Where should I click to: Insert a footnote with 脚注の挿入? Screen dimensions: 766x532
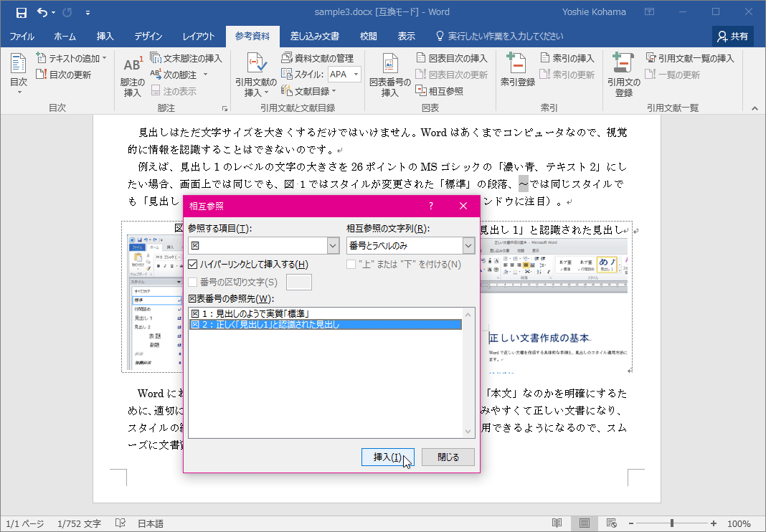coord(133,76)
